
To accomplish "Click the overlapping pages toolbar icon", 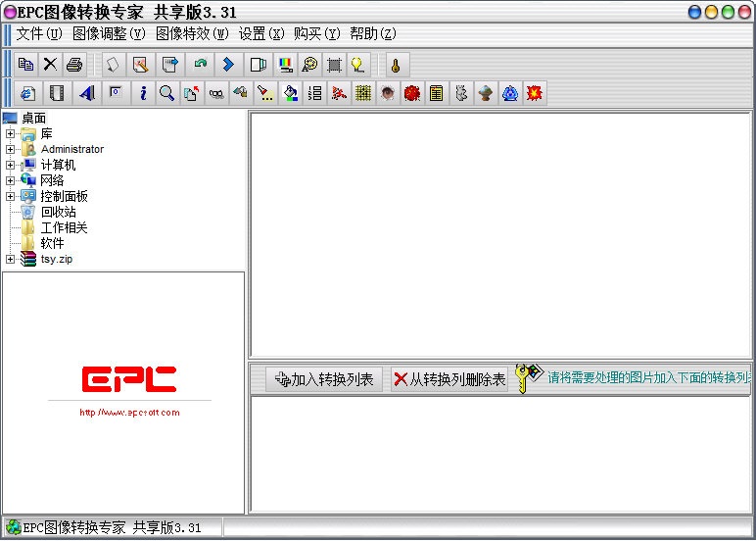I will coord(258,64).
